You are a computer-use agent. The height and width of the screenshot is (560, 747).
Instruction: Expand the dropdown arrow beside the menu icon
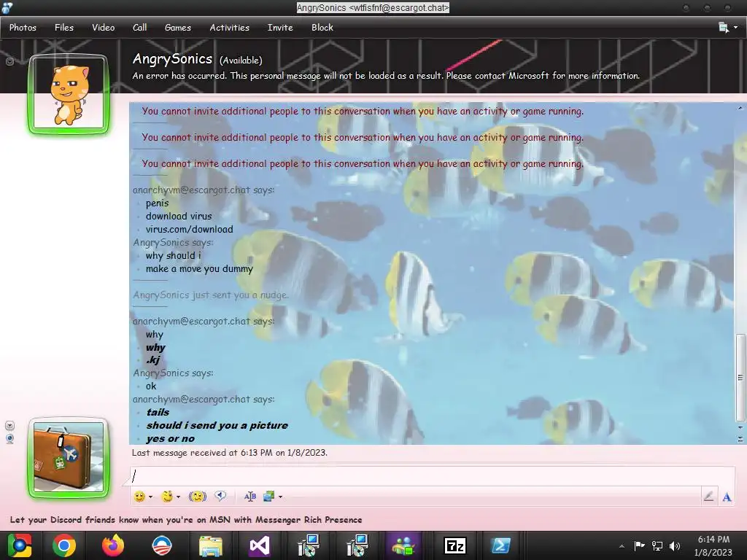pos(735,28)
